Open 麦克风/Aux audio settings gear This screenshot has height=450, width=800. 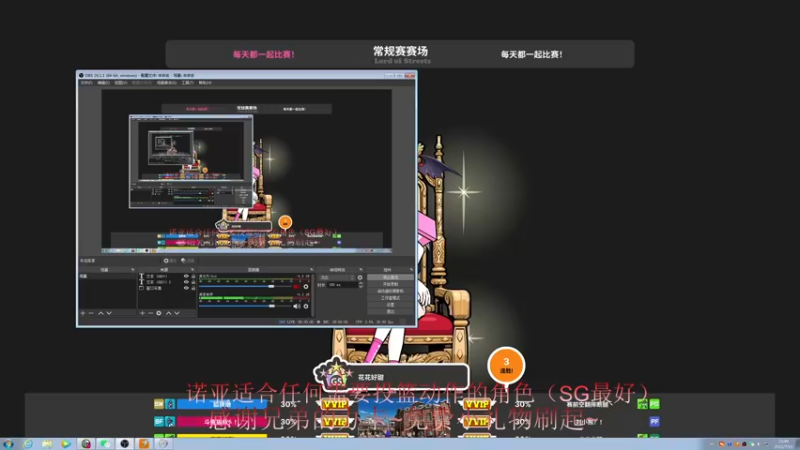(x=306, y=287)
